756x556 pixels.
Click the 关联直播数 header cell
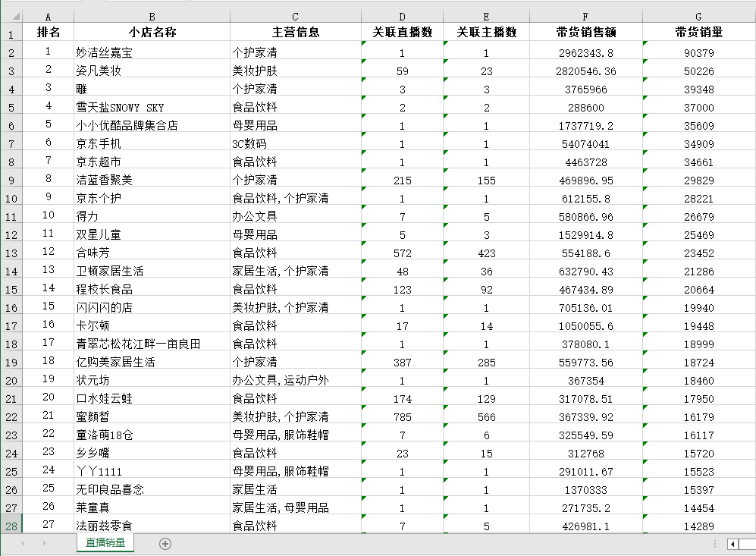pos(402,33)
